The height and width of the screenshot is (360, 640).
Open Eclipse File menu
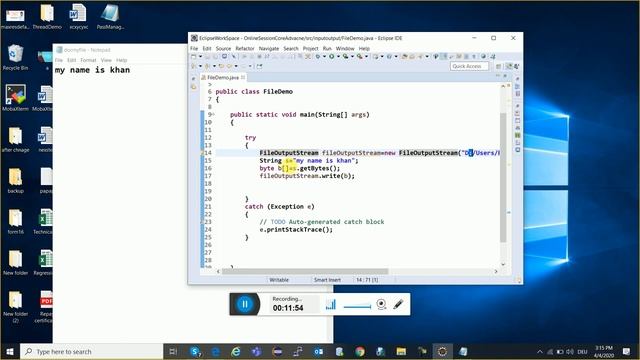(194, 48)
